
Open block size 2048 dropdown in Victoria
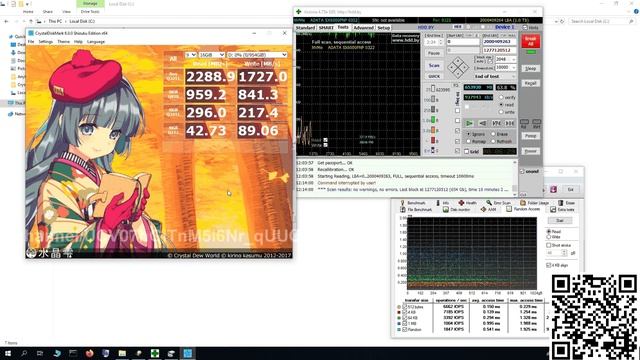pyautogui.click(x=505, y=59)
